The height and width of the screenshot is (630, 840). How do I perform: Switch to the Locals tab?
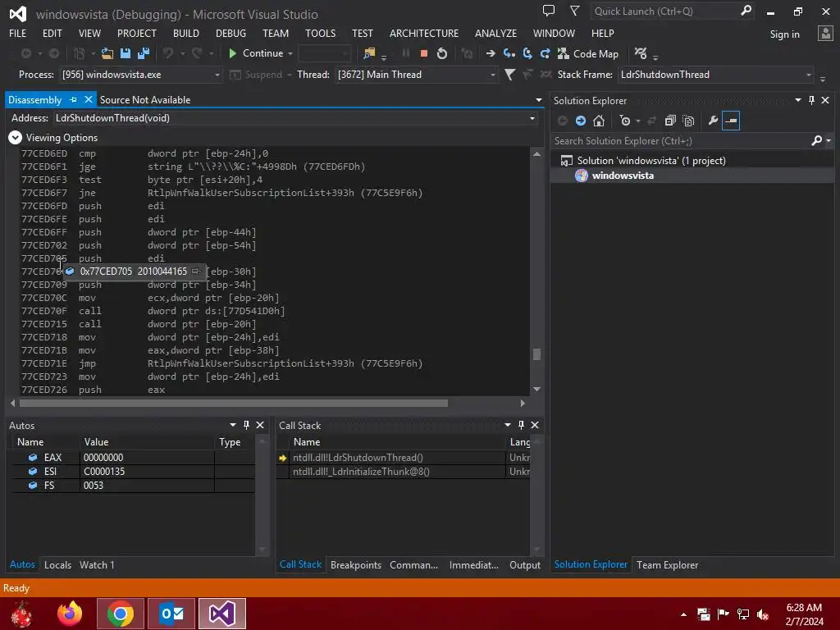coord(58,564)
